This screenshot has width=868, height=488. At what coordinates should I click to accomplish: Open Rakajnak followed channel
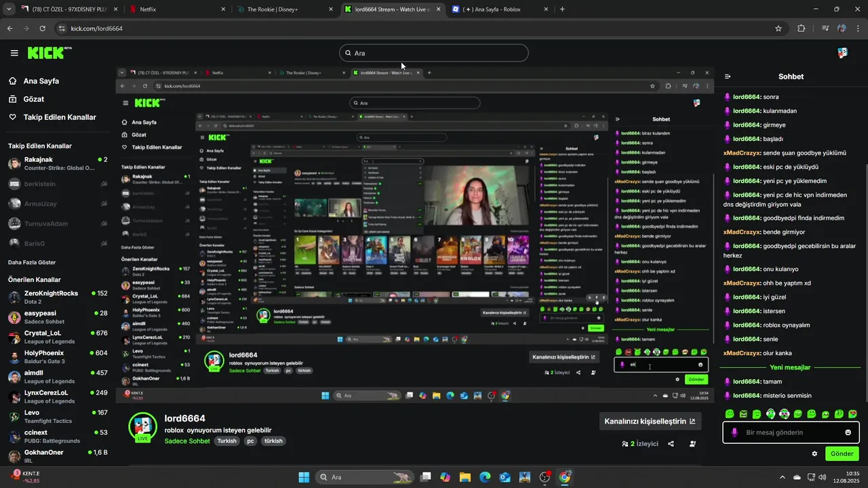pyautogui.click(x=58, y=164)
